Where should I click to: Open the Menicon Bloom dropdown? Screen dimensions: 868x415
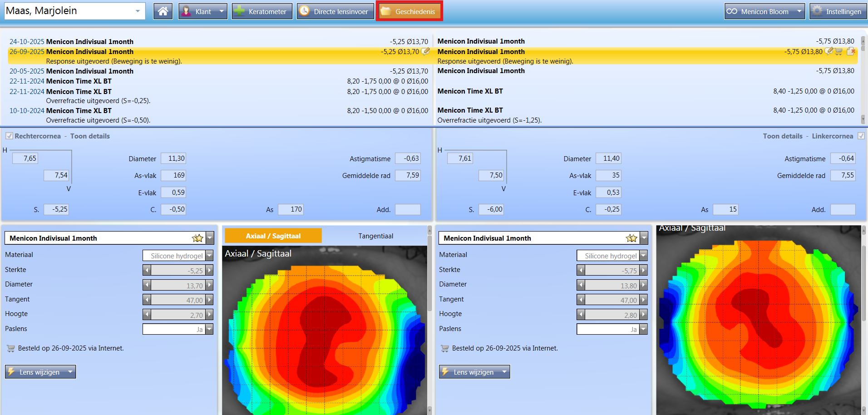799,11
